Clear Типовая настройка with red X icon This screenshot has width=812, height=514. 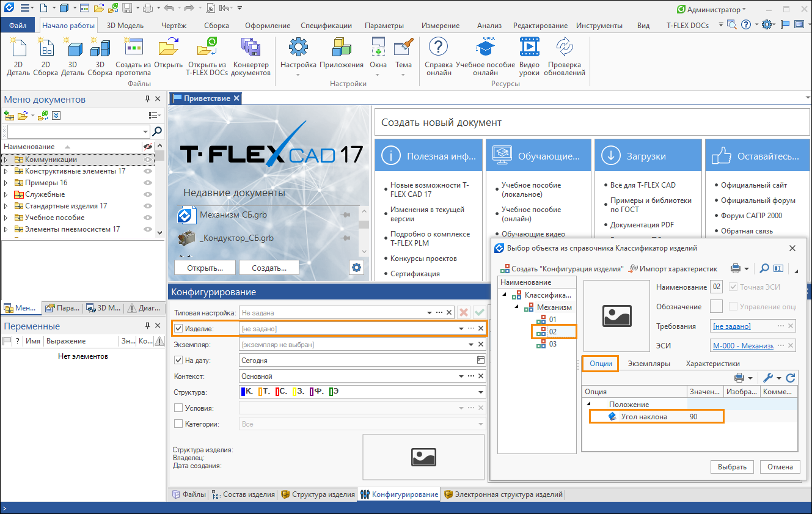tap(464, 312)
